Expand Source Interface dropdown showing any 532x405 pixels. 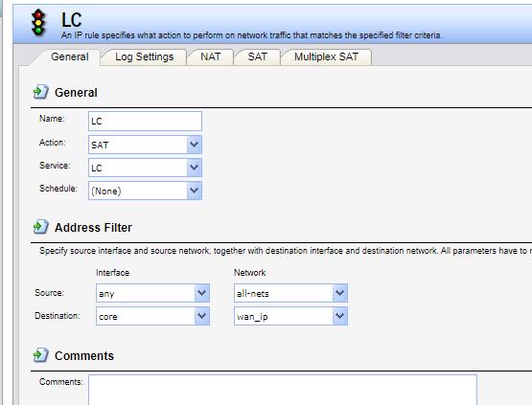click(152, 293)
